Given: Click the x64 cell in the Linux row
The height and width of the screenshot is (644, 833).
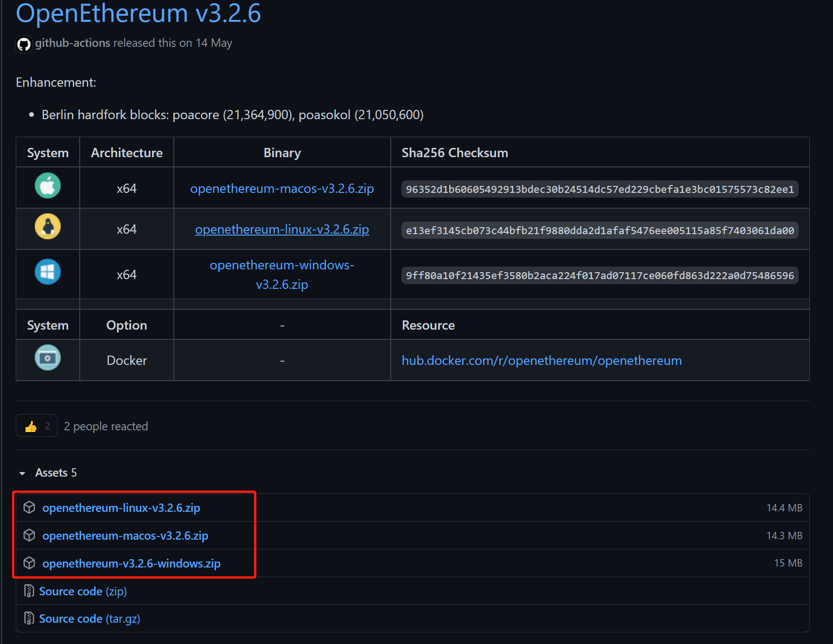Looking at the screenshot, I should click(127, 229).
